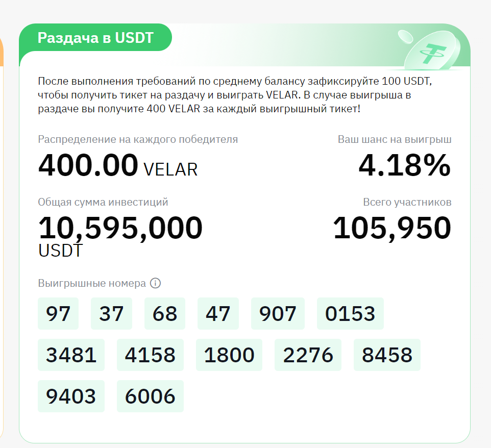The width and height of the screenshot is (491, 448).
Task: Click winning number 0153
Action: pyautogui.click(x=350, y=313)
